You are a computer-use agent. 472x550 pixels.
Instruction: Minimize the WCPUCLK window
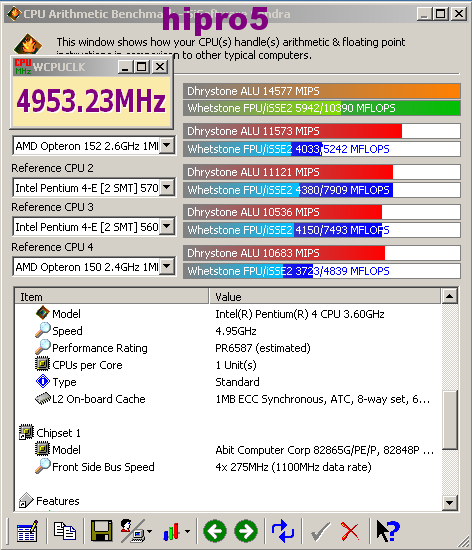click(x=126, y=67)
